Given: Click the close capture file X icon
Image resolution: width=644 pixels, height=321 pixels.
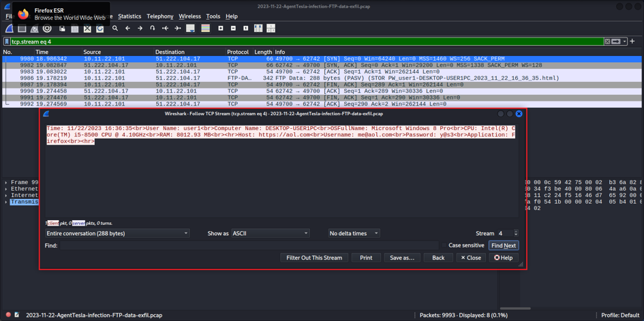Looking at the screenshot, I should pos(87,29).
